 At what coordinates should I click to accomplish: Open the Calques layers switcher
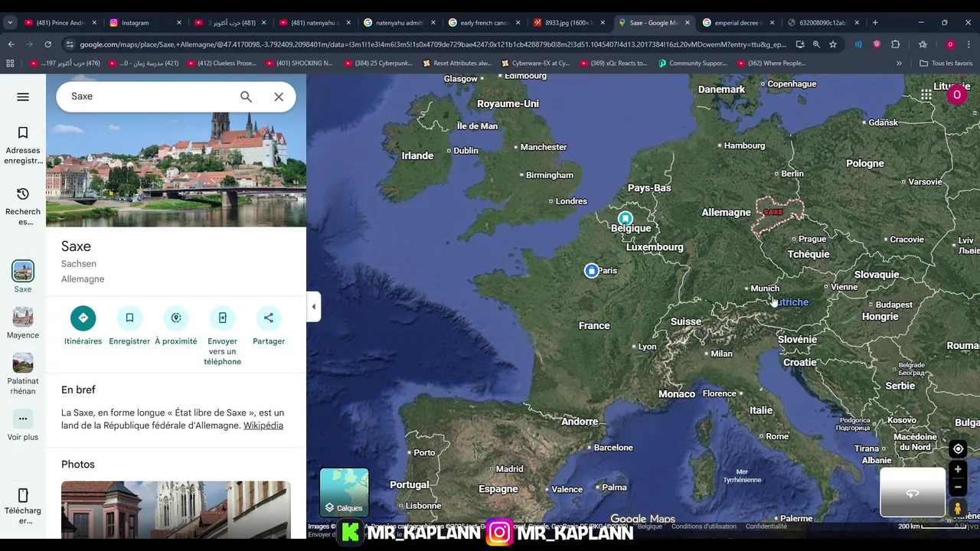(344, 492)
